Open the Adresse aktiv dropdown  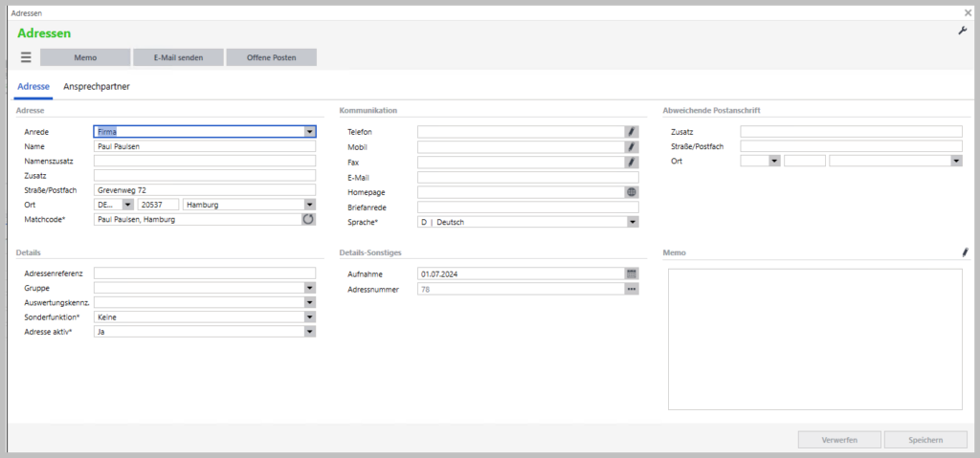tap(309, 332)
